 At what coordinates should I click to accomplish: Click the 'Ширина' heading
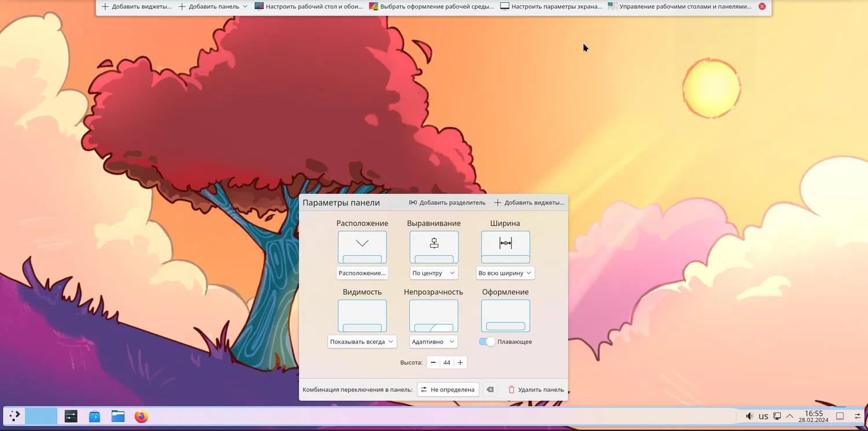point(505,223)
